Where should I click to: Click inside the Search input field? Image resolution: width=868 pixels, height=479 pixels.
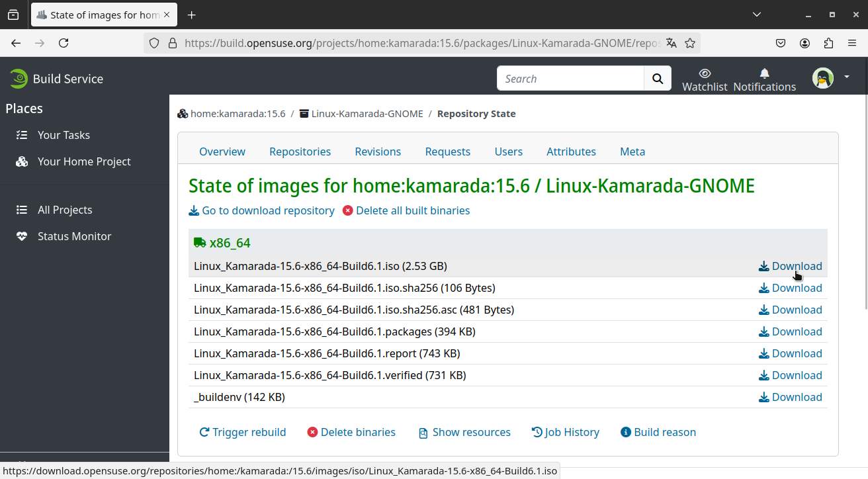tap(570, 79)
